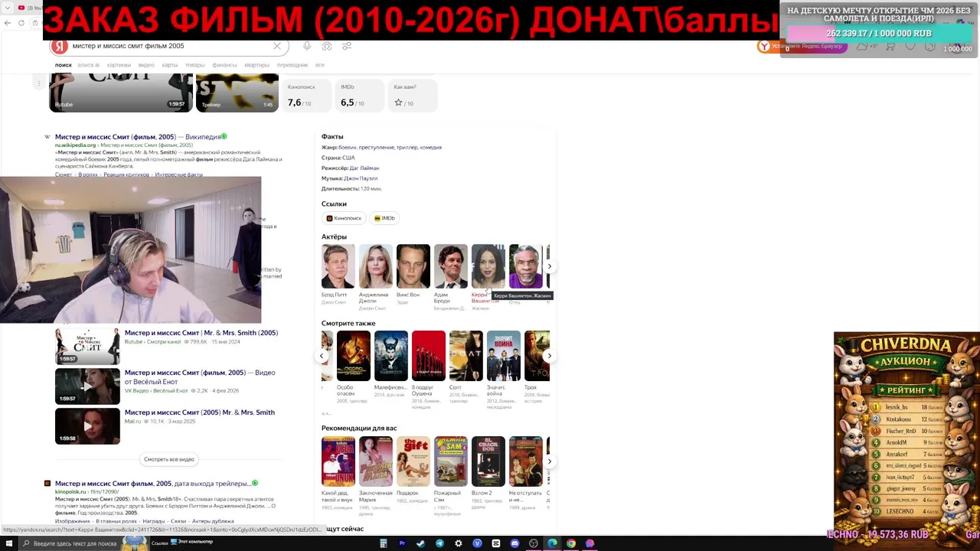Open Microsoft Edge from the taskbar
The height and width of the screenshot is (551, 980).
[x=552, y=543]
